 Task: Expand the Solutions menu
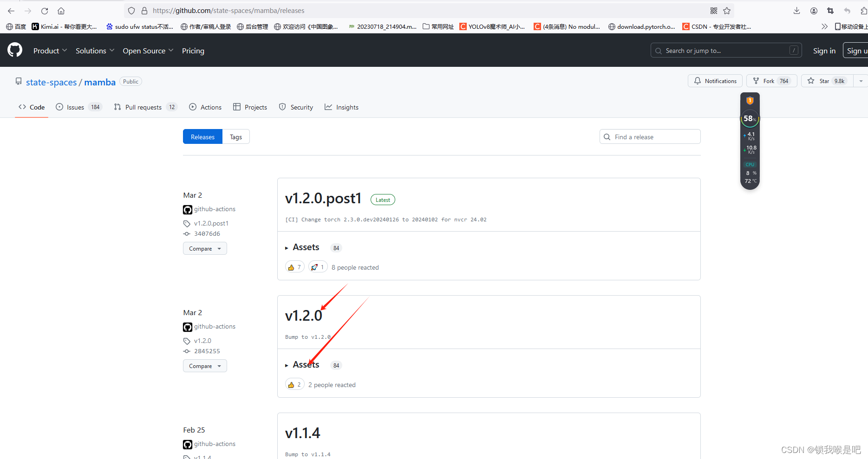[95, 51]
